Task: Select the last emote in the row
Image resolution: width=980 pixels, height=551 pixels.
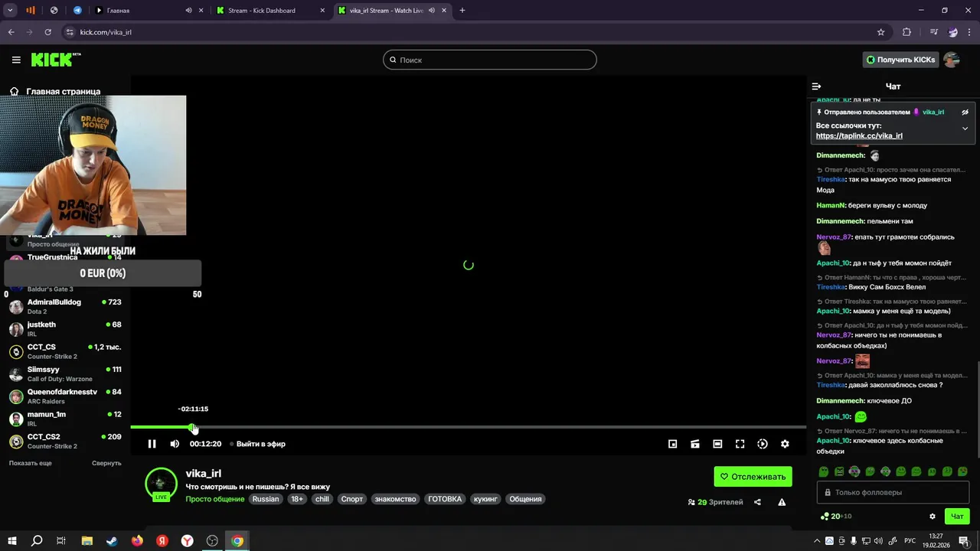Action: coord(962,471)
